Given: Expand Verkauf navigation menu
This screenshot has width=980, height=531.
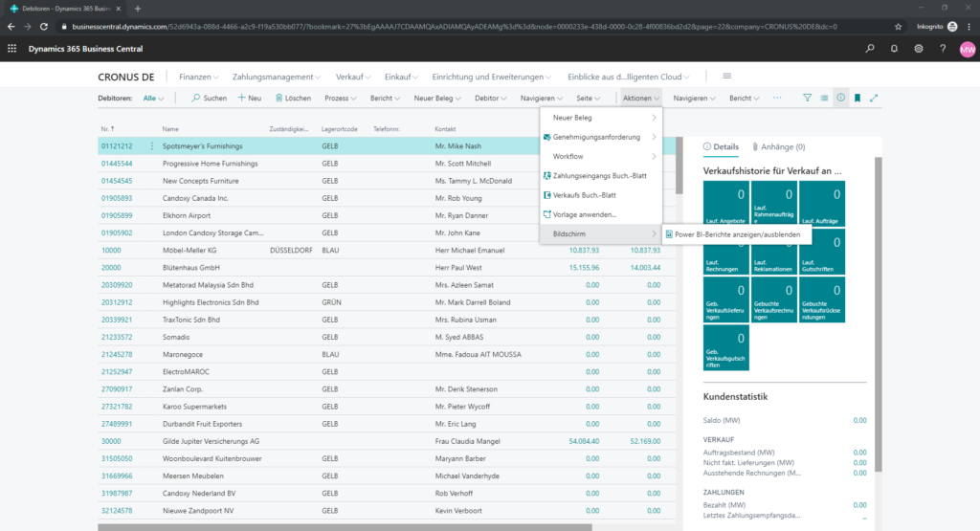Looking at the screenshot, I should pyautogui.click(x=353, y=77).
